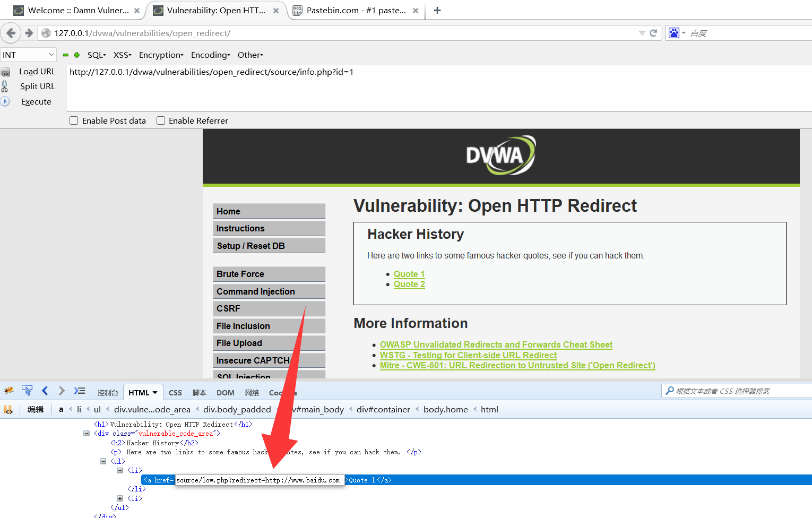
Task: Click the Firebug bug icon
Action: coord(8,391)
